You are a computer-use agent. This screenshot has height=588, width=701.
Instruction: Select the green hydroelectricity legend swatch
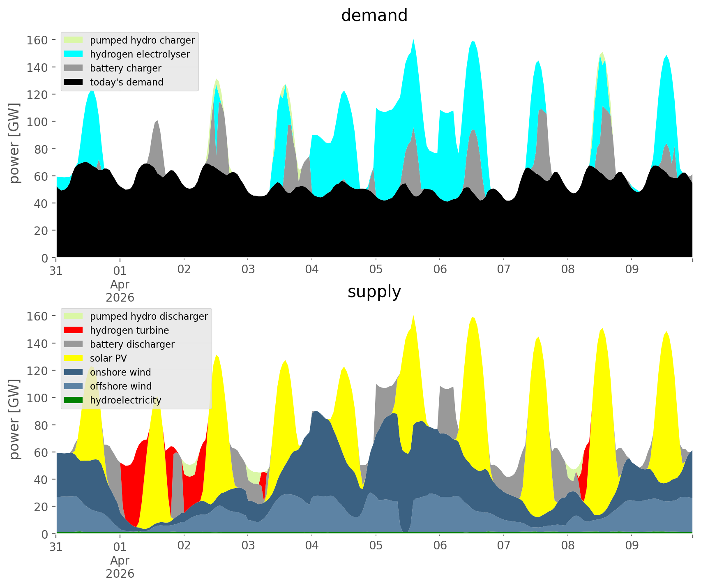pos(74,400)
